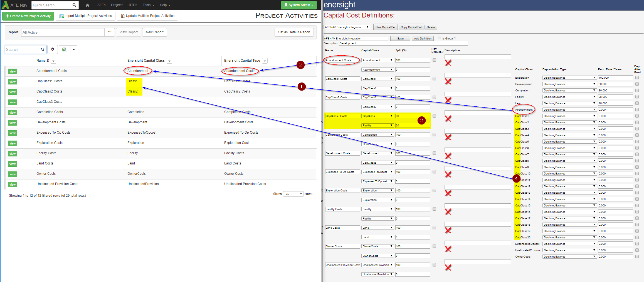644x282 pixels.
Task: Select the home icon in the toolbar
Action: click(x=87, y=5)
